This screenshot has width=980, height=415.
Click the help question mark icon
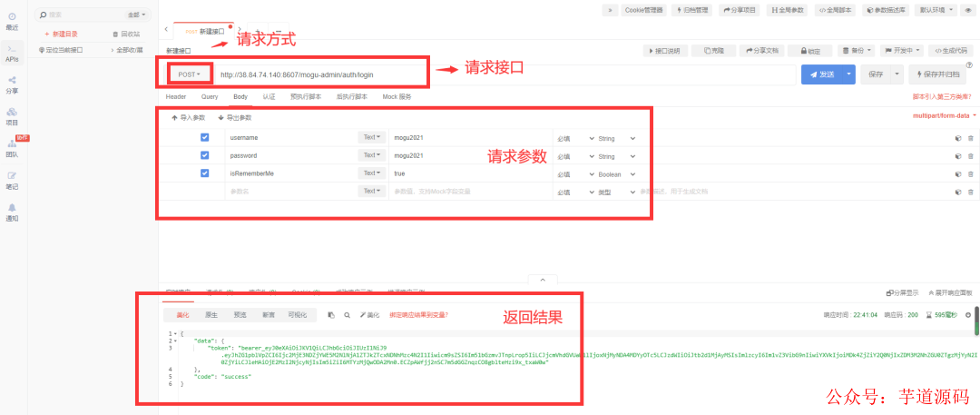coord(969,64)
